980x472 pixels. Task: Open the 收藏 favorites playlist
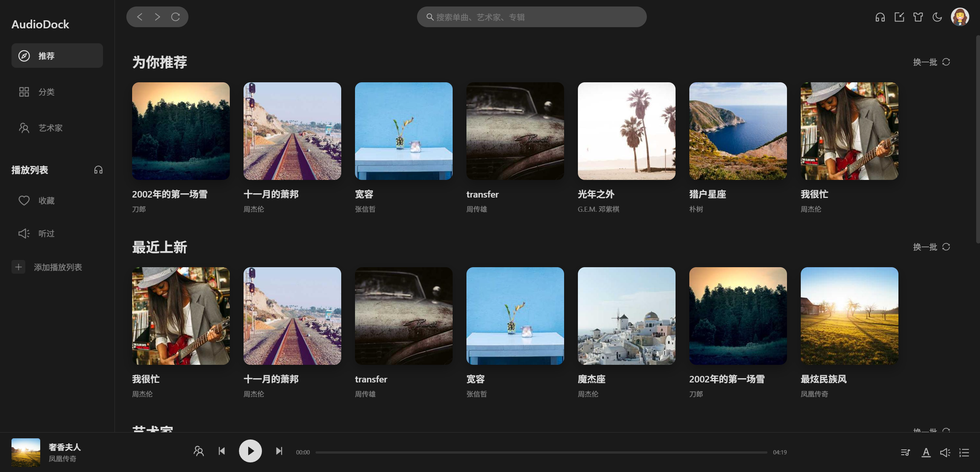tap(46, 201)
